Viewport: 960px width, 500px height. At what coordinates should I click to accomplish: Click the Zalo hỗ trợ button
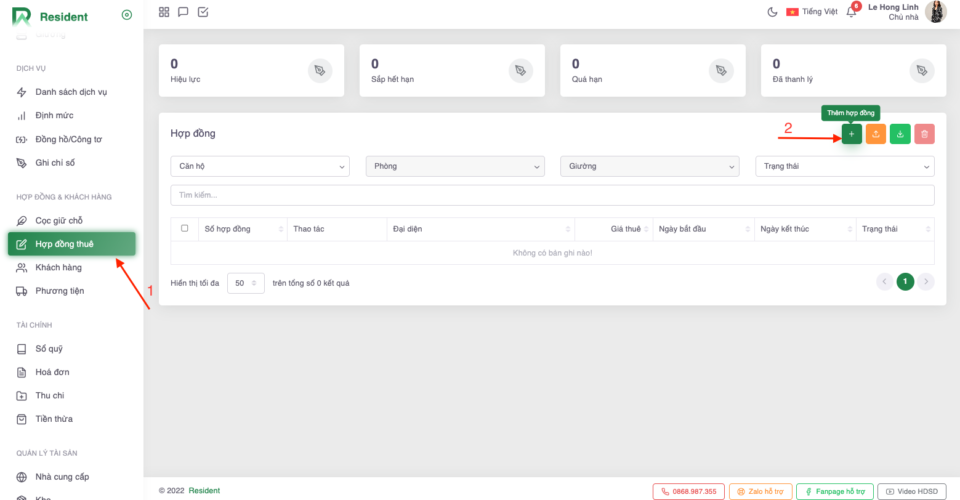click(760, 491)
